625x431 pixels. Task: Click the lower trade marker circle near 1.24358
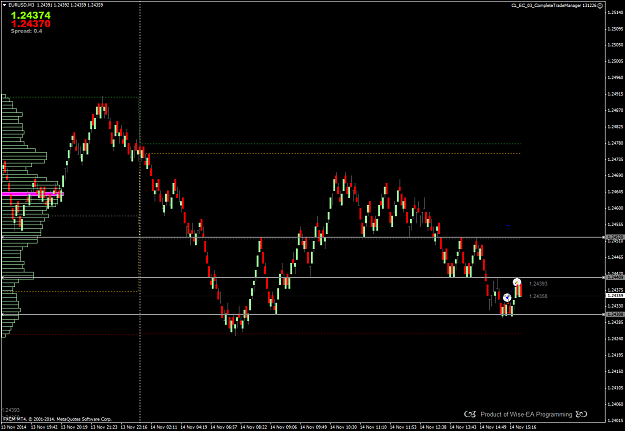[x=507, y=297]
